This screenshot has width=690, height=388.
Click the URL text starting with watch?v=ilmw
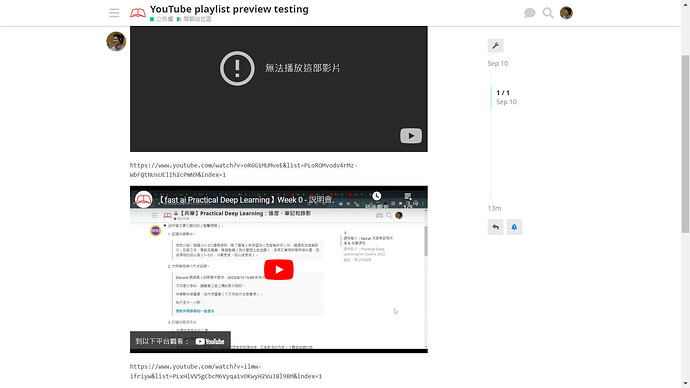coord(226,371)
